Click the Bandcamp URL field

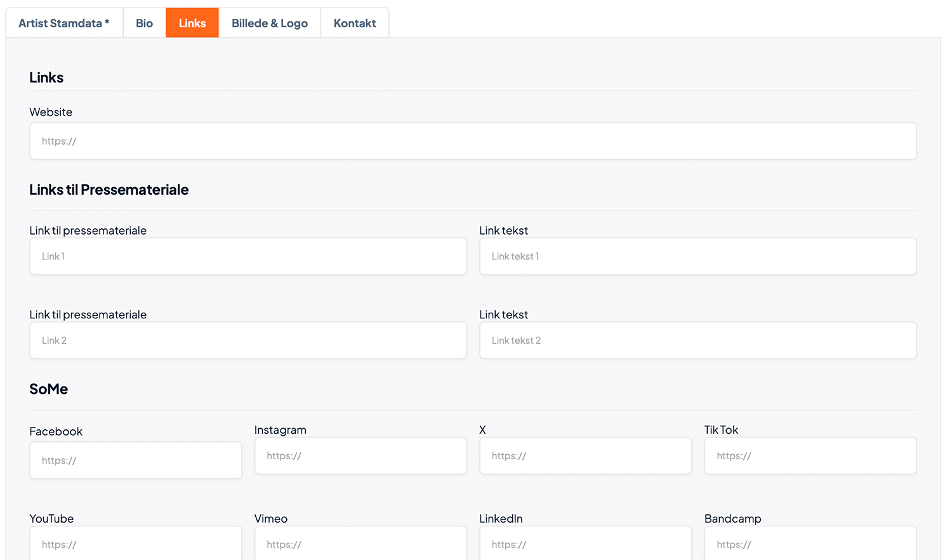click(x=810, y=544)
